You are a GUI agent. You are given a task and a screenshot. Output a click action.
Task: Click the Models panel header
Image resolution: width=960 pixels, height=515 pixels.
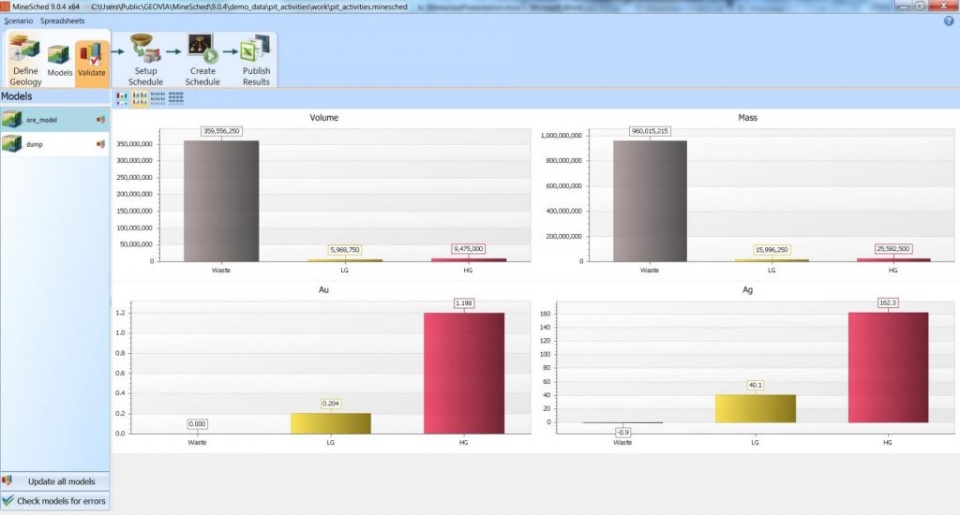point(54,96)
